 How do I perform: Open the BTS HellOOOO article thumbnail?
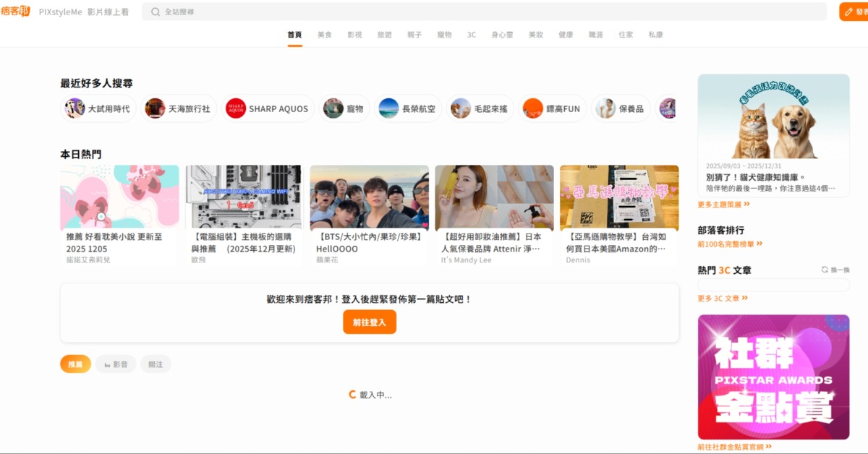click(x=369, y=197)
